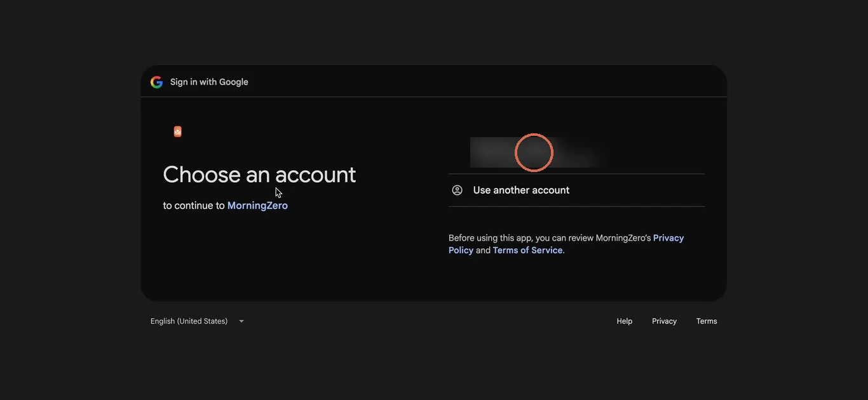
Task: Open the MorningZero app link
Action: (x=257, y=206)
